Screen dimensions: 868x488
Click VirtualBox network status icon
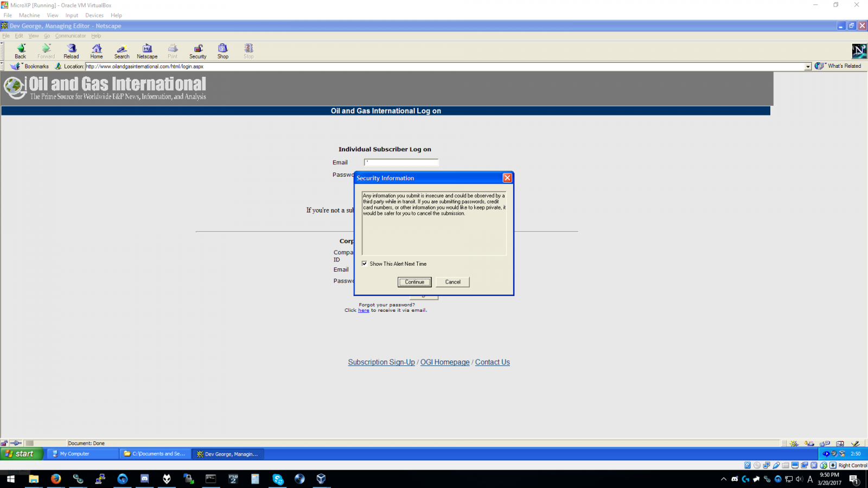(767, 465)
